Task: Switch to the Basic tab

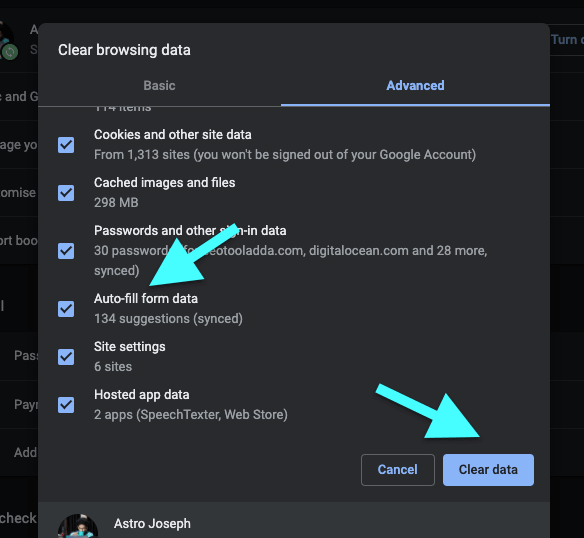Action: 159,85
